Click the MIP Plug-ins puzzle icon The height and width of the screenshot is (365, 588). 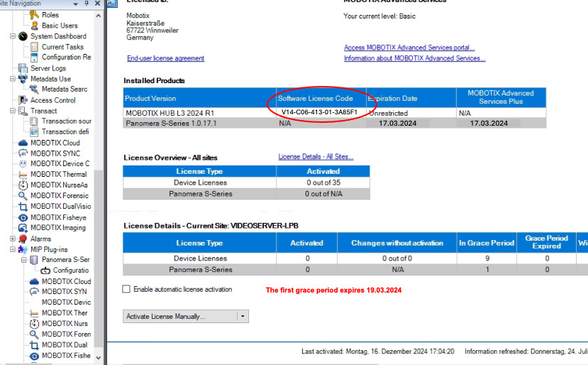[x=23, y=249]
